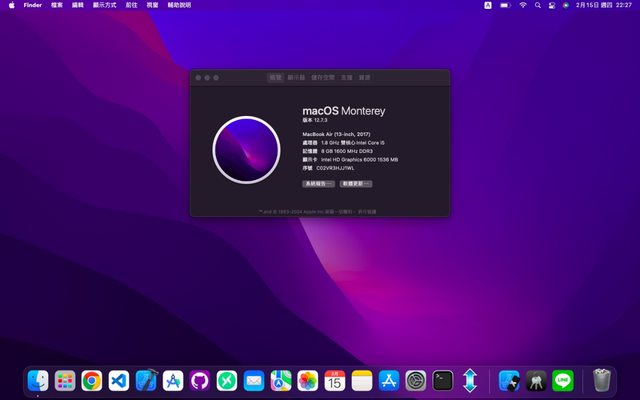The image size is (640, 400).
Task: Open System Preferences gear icon
Action: tap(416, 380)
